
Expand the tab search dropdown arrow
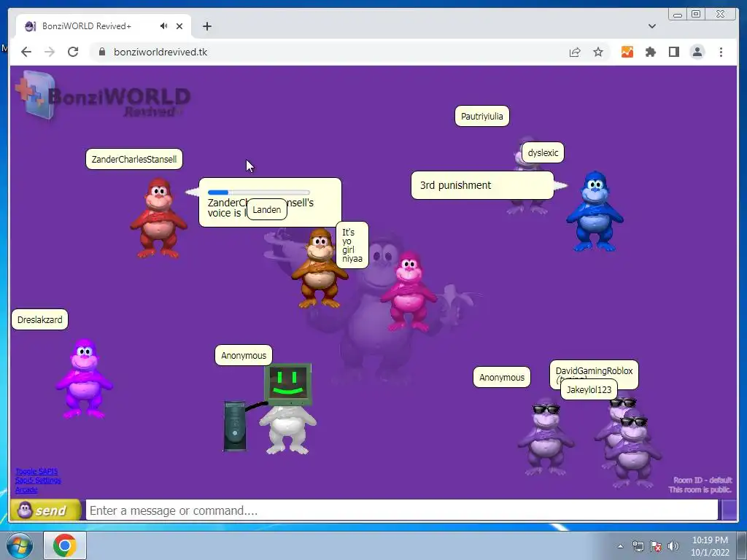pos(652,26)
